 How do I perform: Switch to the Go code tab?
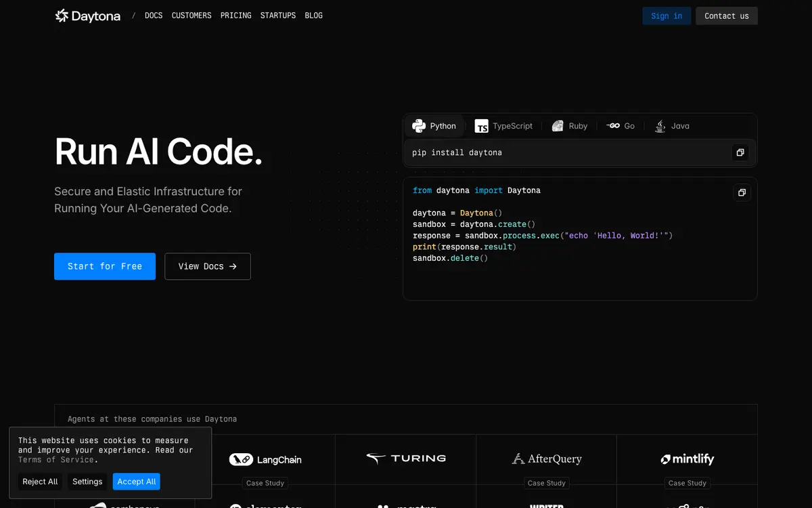(x=621, y=126)
